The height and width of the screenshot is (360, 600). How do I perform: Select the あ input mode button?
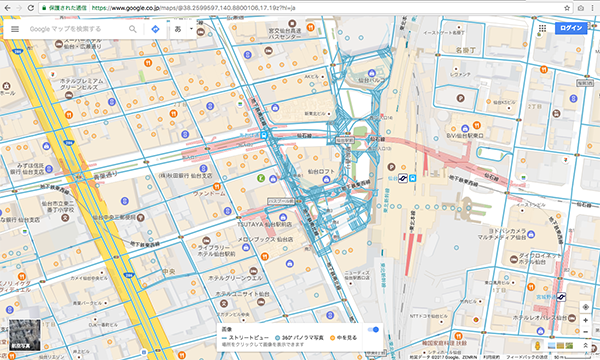tap(178, 29)
